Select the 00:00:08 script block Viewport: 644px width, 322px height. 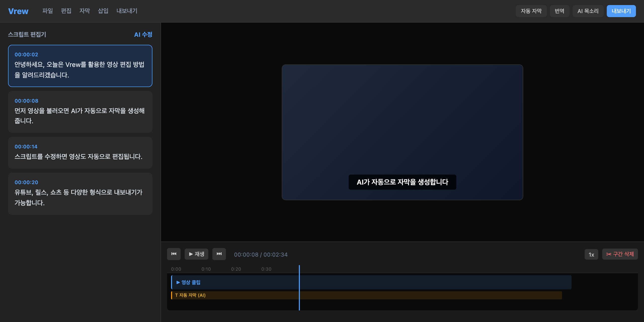(x=80, y=112)
